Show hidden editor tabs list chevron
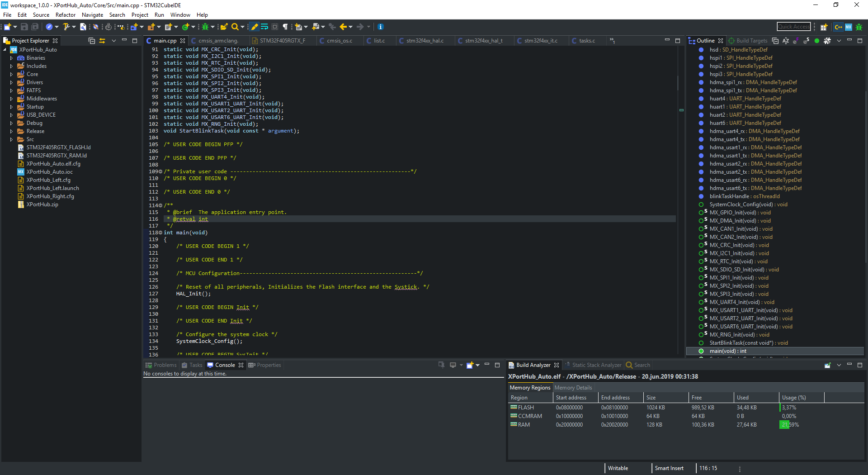 tap(612, 41)
